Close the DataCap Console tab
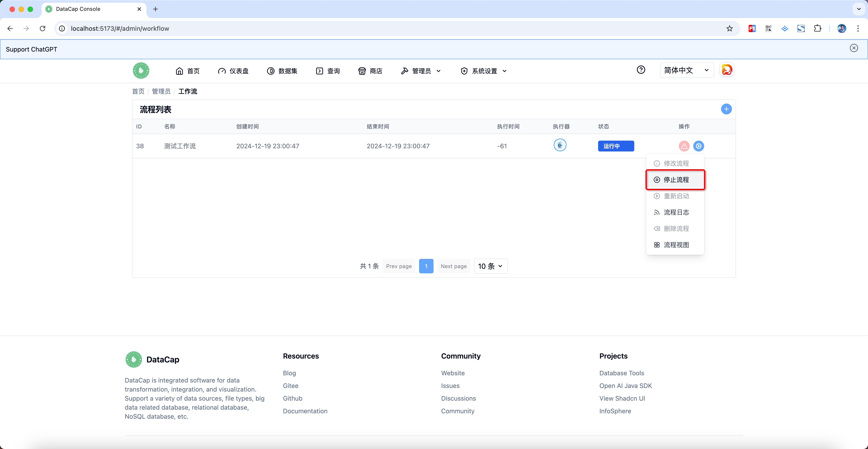The height and width of the screenshot is (449, 868). coord(139,9)
